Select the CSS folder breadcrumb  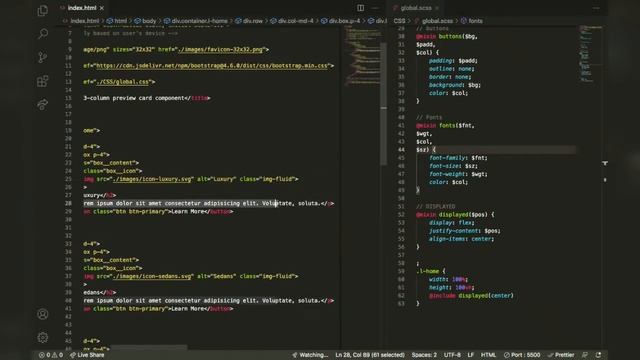tap(400, 21)
